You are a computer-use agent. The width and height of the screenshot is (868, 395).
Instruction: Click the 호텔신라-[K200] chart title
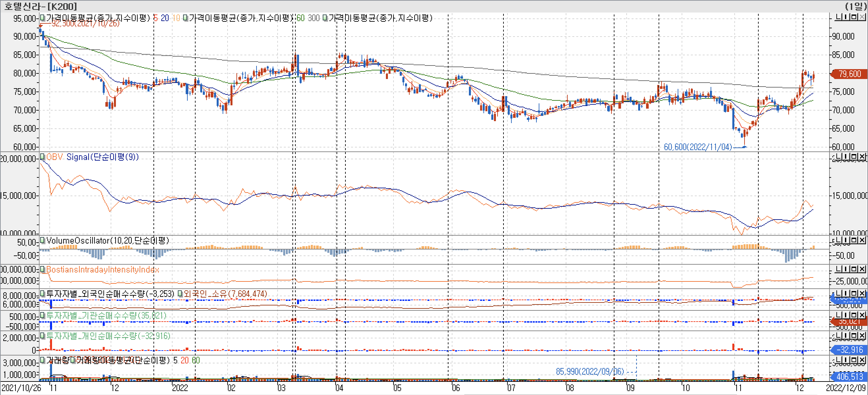click(41, 6)
